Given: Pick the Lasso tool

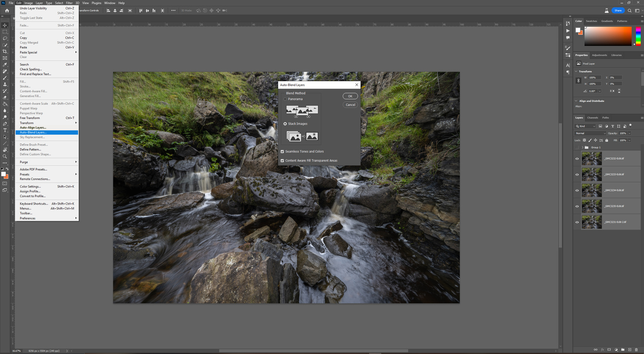Looking at the screenshot, I should point(5,38).
